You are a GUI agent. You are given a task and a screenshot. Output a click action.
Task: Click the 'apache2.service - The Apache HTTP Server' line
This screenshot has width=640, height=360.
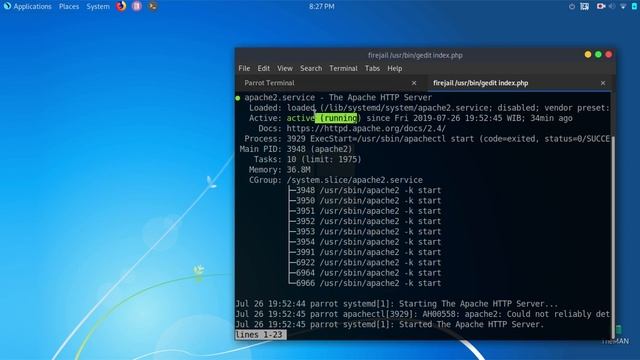(338, 97)
